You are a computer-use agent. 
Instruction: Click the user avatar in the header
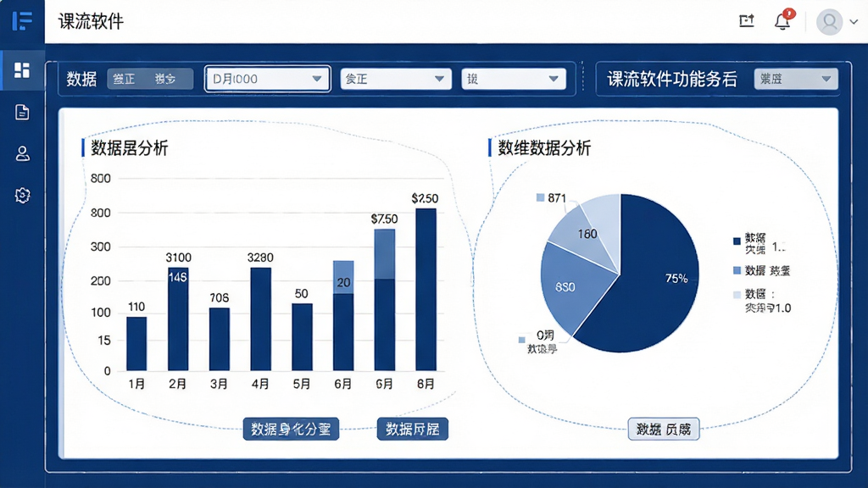point(829,22)
